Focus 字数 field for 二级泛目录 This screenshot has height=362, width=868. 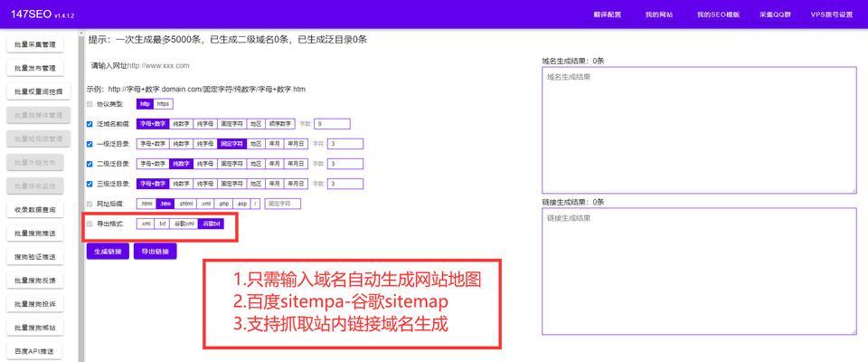[x=344, y=164]
